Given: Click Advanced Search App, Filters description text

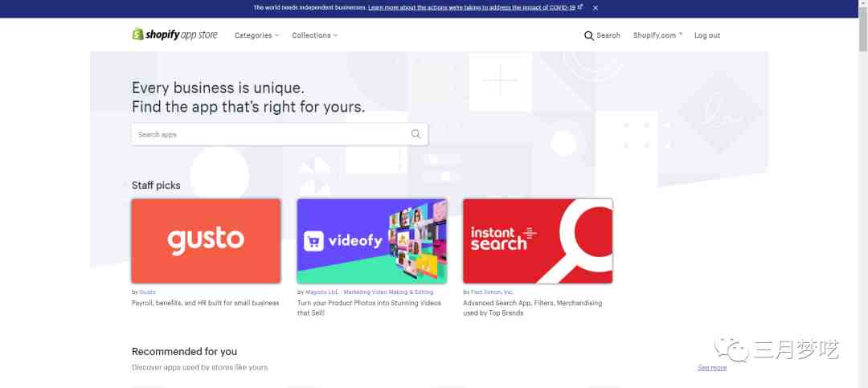Looking at the screenshot, I should [x=533, y=308].
